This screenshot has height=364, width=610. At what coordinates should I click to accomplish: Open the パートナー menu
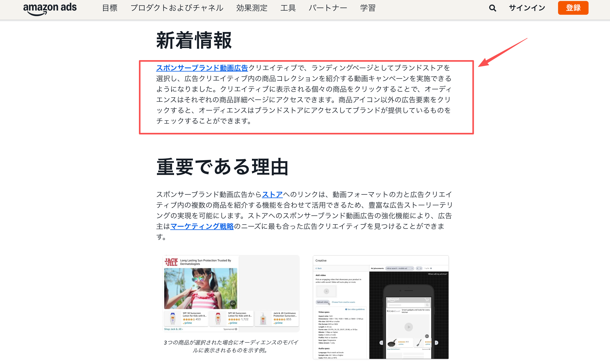pyautogui.click(x=328, y=8)
